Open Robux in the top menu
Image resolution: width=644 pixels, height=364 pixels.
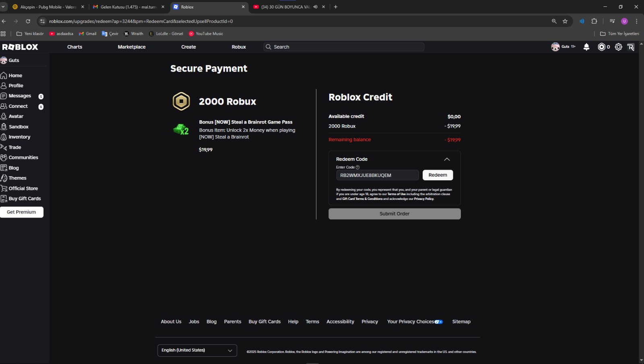[239, 47]
